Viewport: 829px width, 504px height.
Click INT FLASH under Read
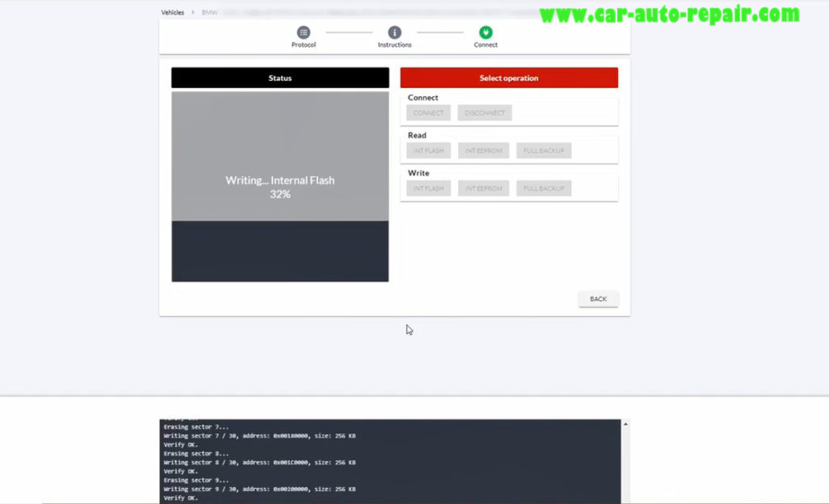pyautogui.click(x=427, y=150)
